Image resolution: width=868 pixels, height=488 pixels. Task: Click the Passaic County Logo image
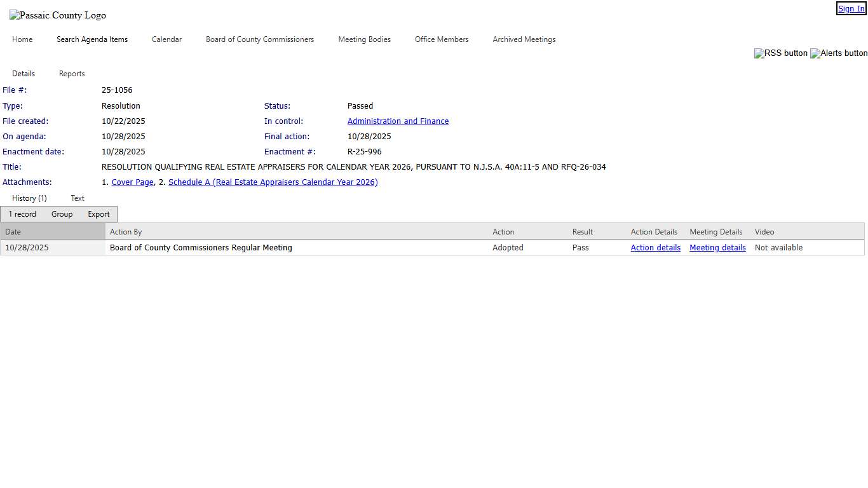coord(58,15)
